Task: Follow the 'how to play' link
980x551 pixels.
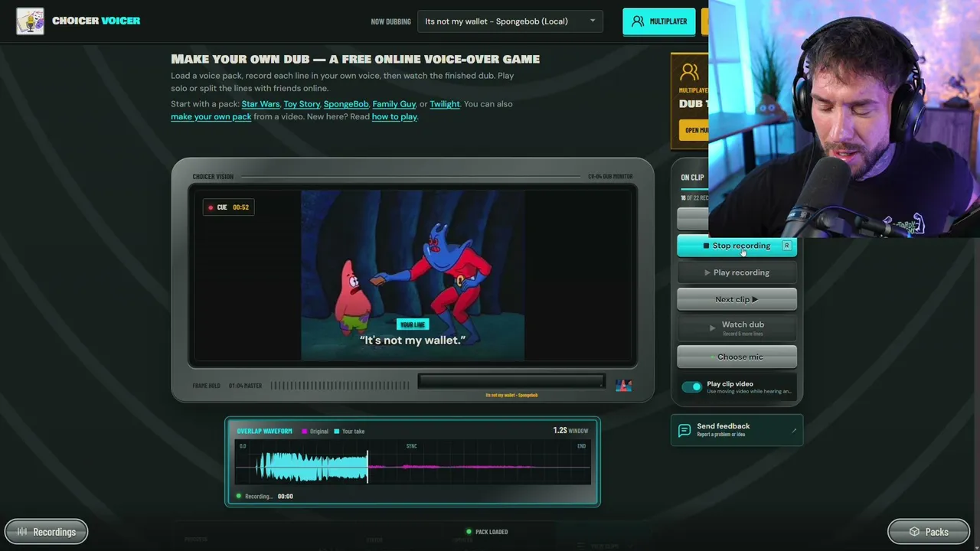Action: (394, 116)
